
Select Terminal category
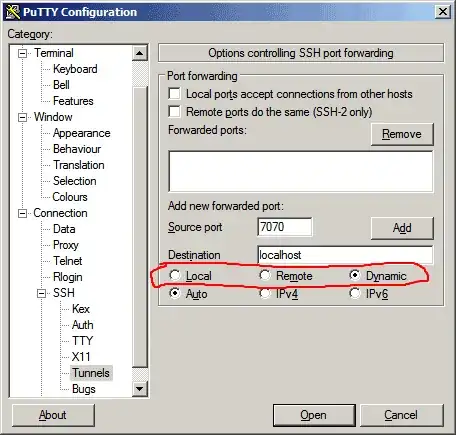tap(54, 53)
